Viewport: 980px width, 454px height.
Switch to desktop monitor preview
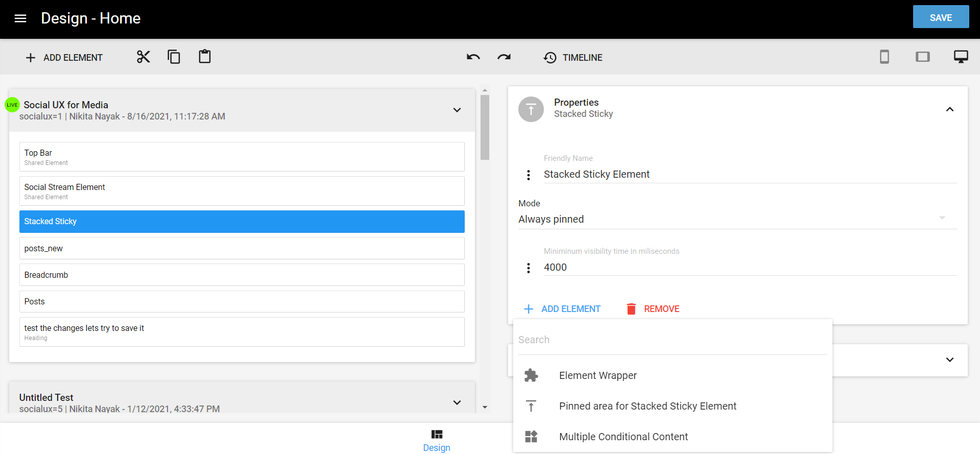(x=960, y=57)
